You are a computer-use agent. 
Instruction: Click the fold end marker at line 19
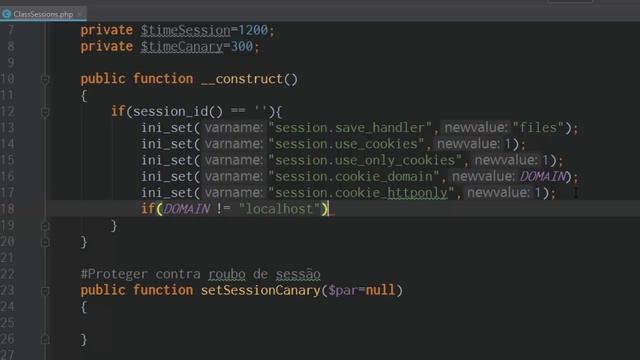point(45,226)
